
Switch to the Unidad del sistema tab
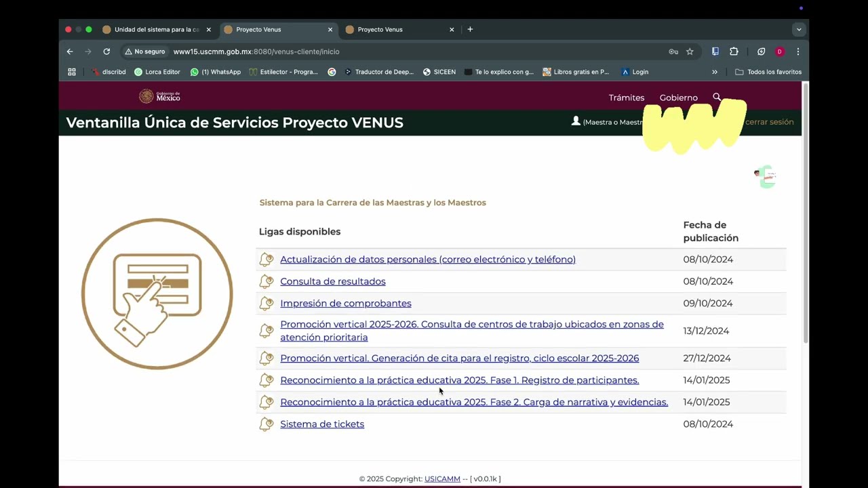pyautogui.click(x=155, y=30)
